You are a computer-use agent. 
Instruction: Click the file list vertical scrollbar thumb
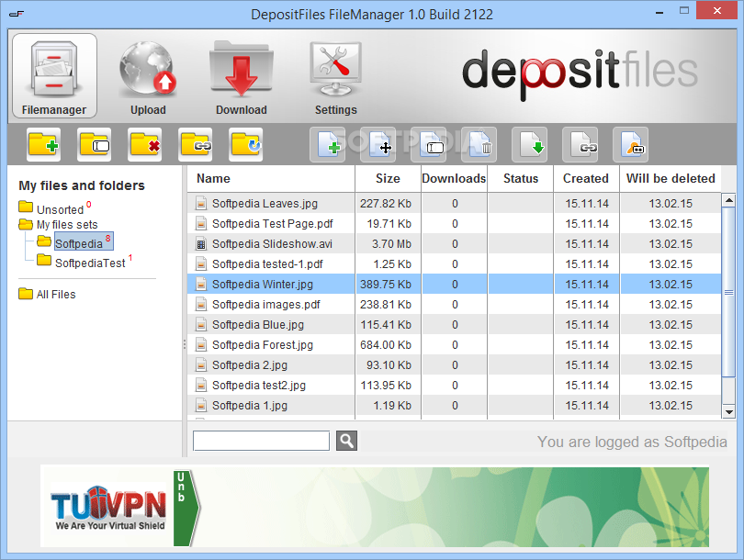[728, 292]
